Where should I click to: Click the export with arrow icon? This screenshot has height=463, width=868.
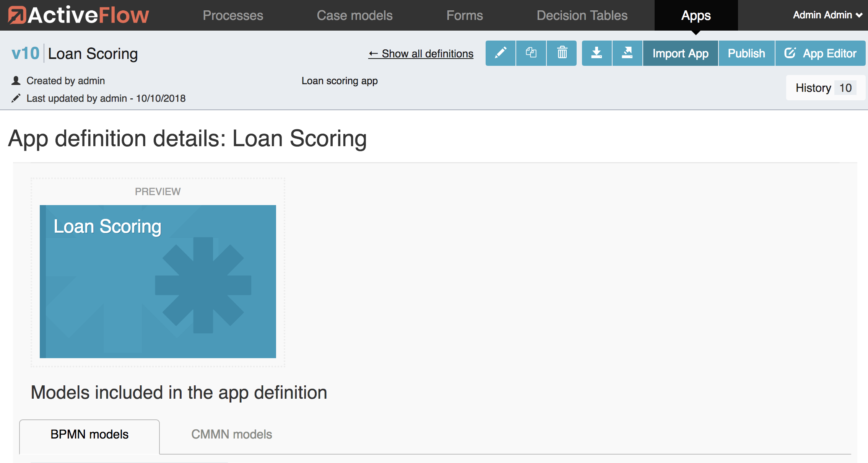pyautogui.click(x=627, y=53)
